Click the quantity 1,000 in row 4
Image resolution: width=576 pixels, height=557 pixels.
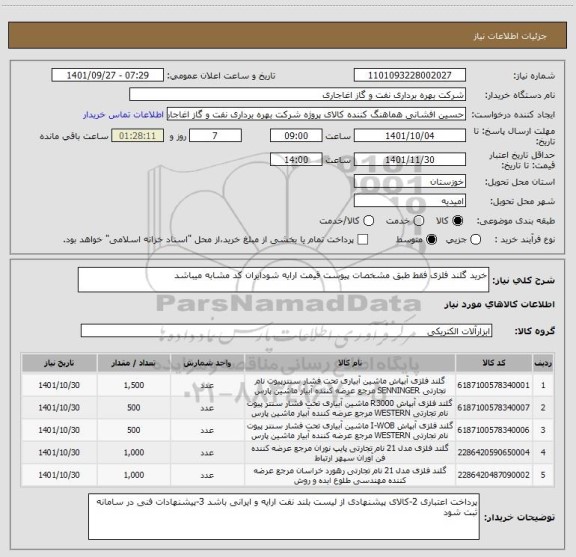[134, 452]
